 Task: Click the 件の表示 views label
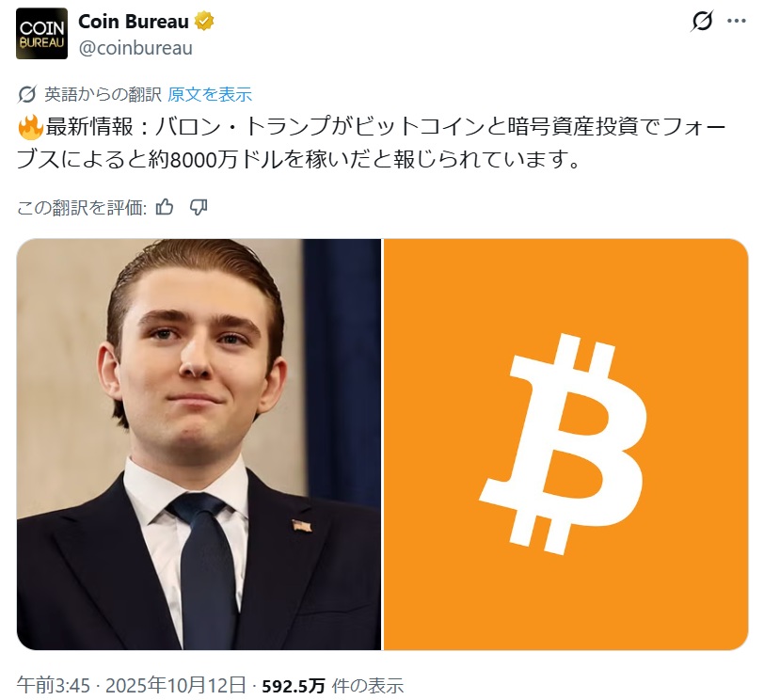pos(368,687)
